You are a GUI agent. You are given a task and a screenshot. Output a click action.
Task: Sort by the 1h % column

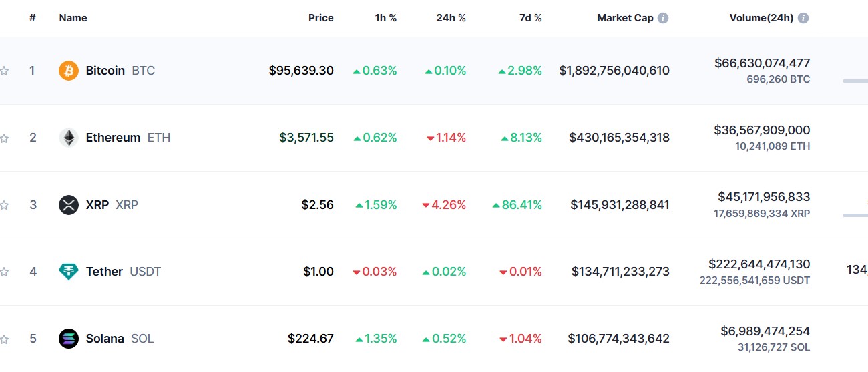click(385, 18)
